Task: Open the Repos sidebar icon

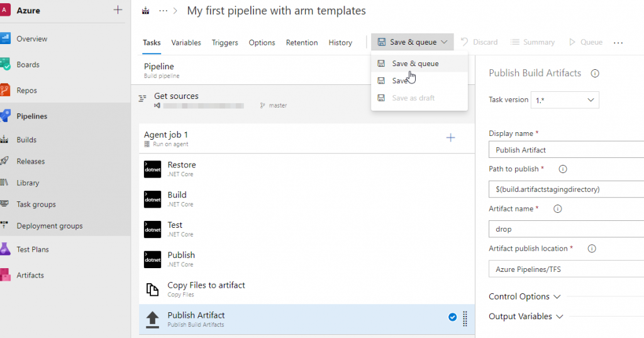Action: coord(5,90)
